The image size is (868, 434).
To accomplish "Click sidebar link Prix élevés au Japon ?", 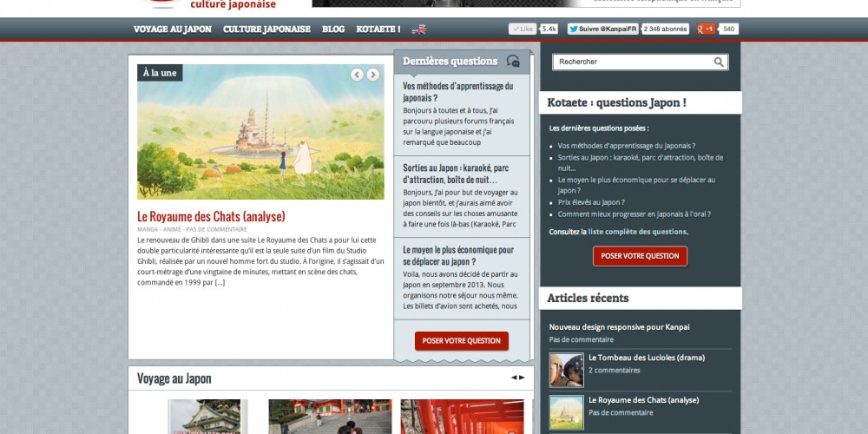I will click(591, 202).
